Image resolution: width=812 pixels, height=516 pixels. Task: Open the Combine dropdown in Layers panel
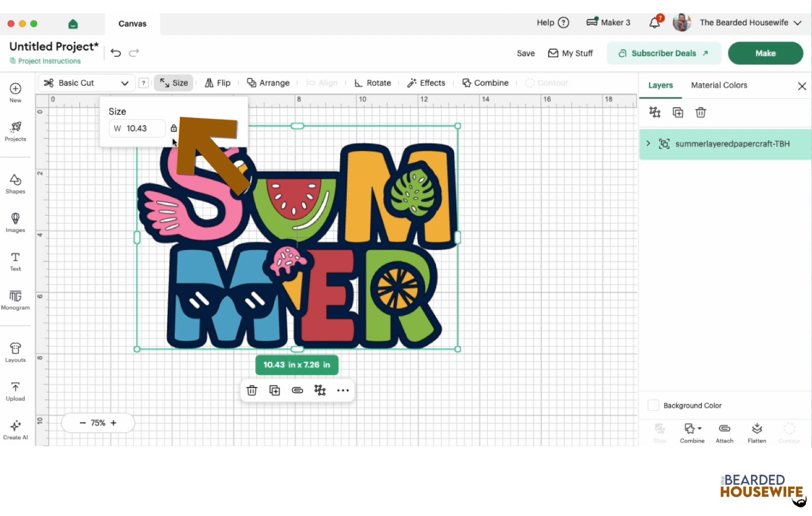[692, 433]
